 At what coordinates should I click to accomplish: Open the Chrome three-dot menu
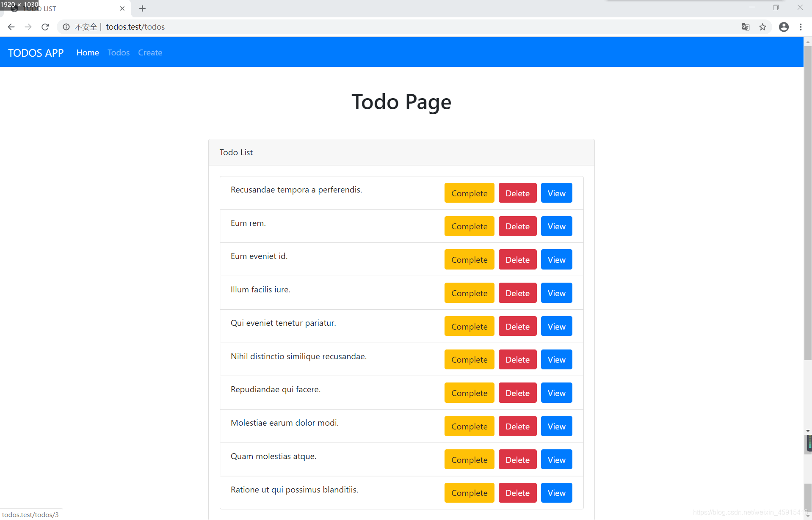[x=801, y=27]
